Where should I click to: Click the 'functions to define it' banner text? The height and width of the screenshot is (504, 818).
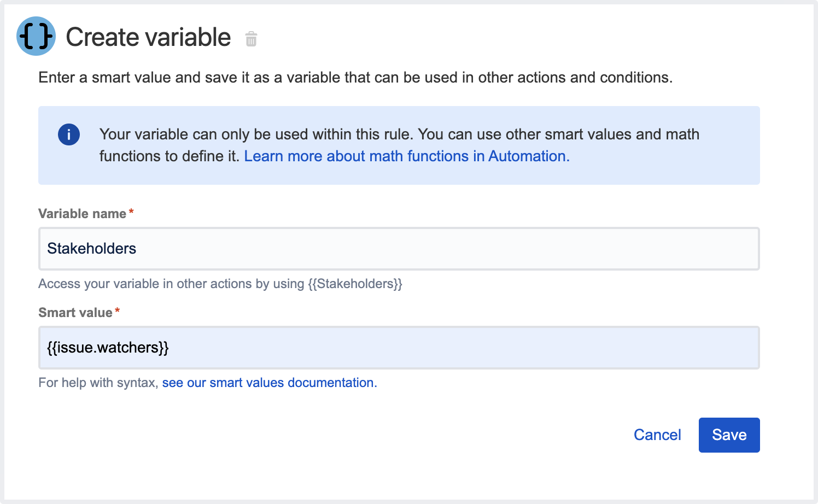pyautogui.click(x=170, y=156)
